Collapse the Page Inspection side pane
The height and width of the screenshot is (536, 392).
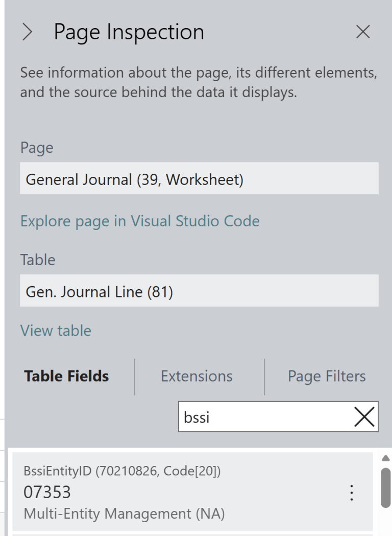(27, 32)
